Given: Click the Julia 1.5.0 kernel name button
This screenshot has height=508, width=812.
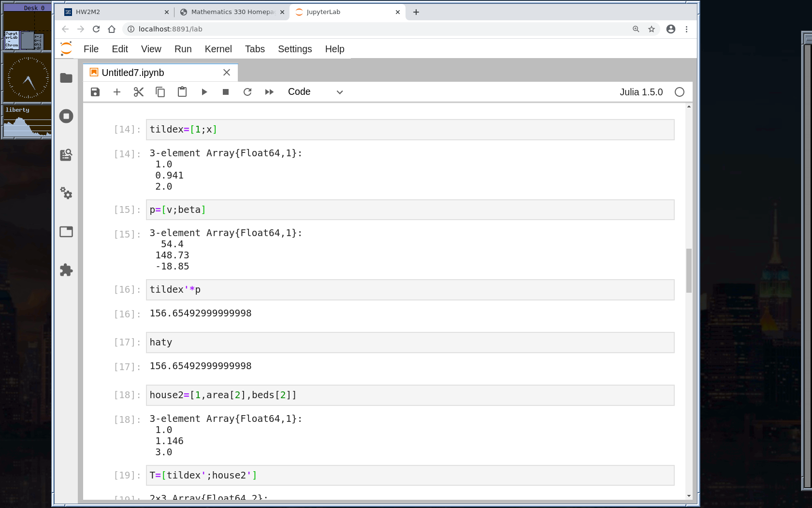Looking at the screenshot, I should pos(641,92).
